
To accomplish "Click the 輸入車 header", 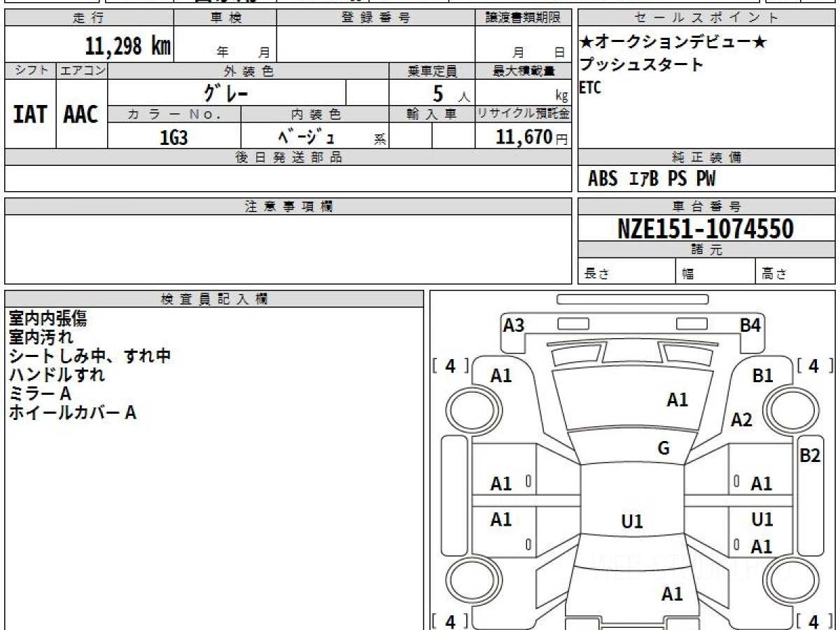I will coord(432,114).
